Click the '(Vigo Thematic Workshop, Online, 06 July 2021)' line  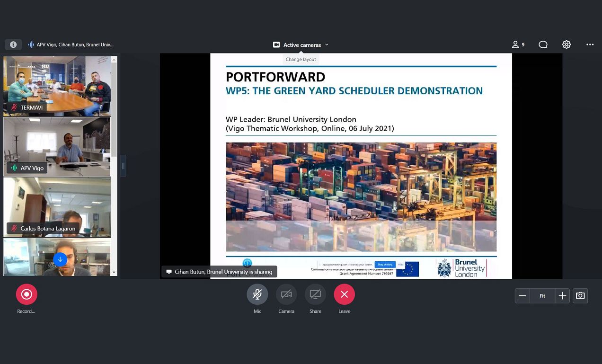tap(310, 128)
